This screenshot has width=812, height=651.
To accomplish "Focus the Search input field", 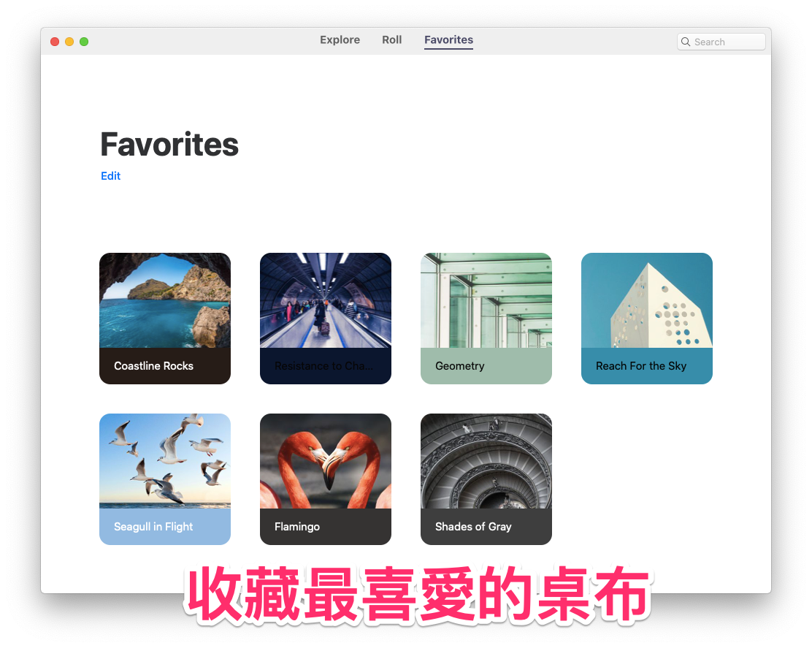I will click(x=721, y=42).
